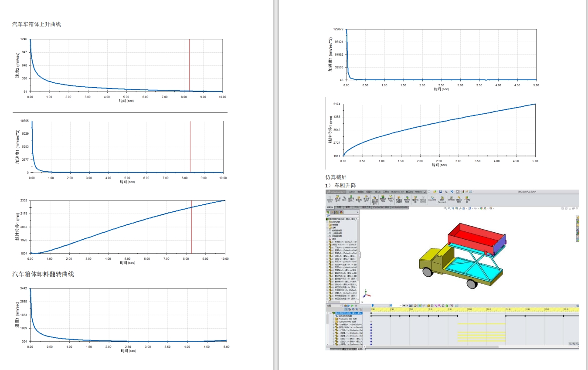Toggle the Autokey button in motion toolbar

421,306
